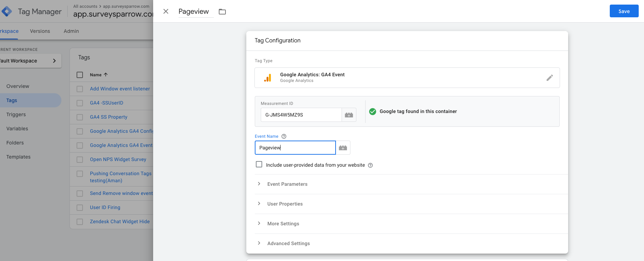Close the Pageview tag editor

[x=166, y=12]
